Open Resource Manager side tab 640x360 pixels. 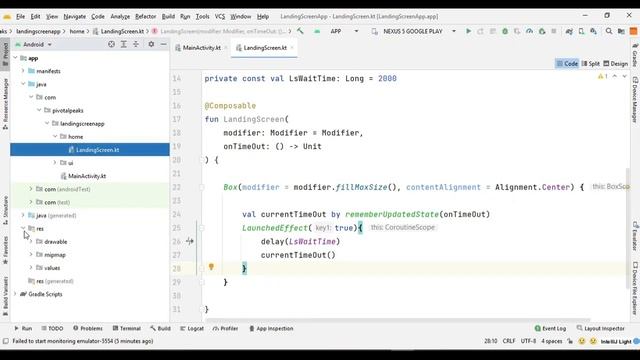(x=5, y=104)
